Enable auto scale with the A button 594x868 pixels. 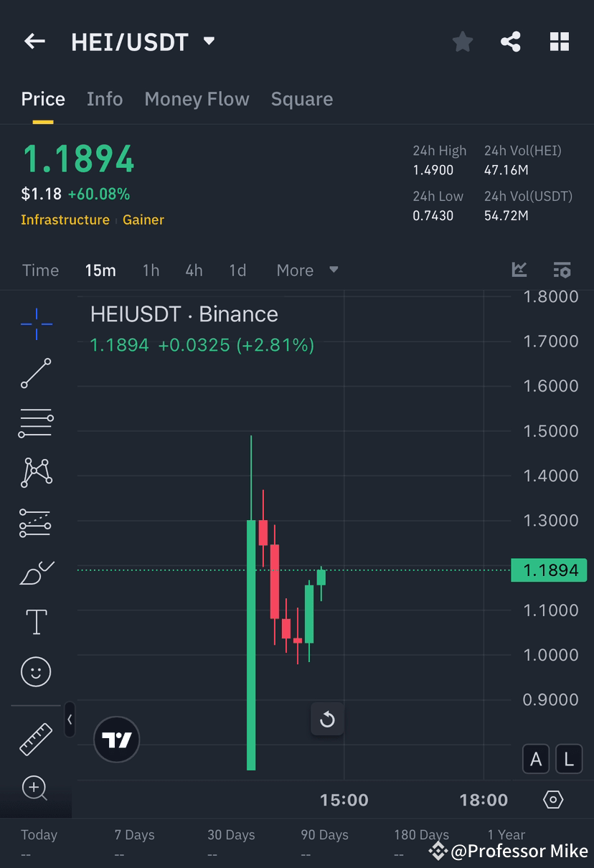tap(536, 759)
